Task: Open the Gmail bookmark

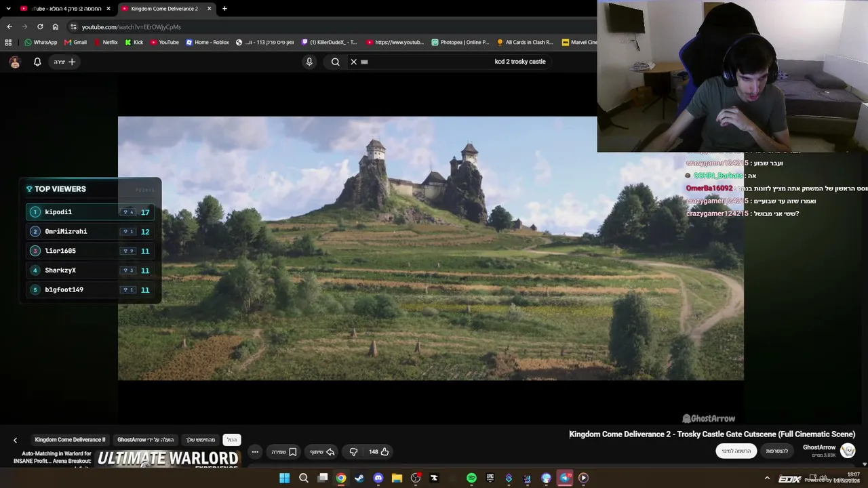Action: click(x=75, y=42)
